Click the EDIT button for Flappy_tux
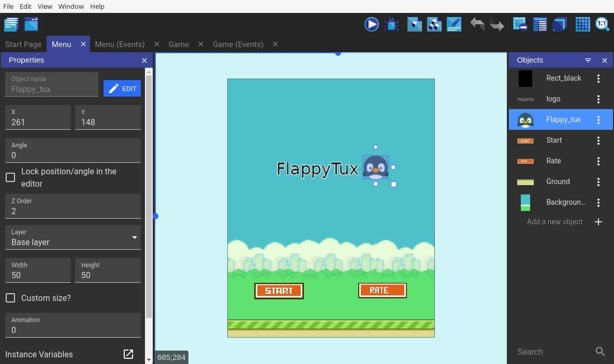 tap(122, 88)
